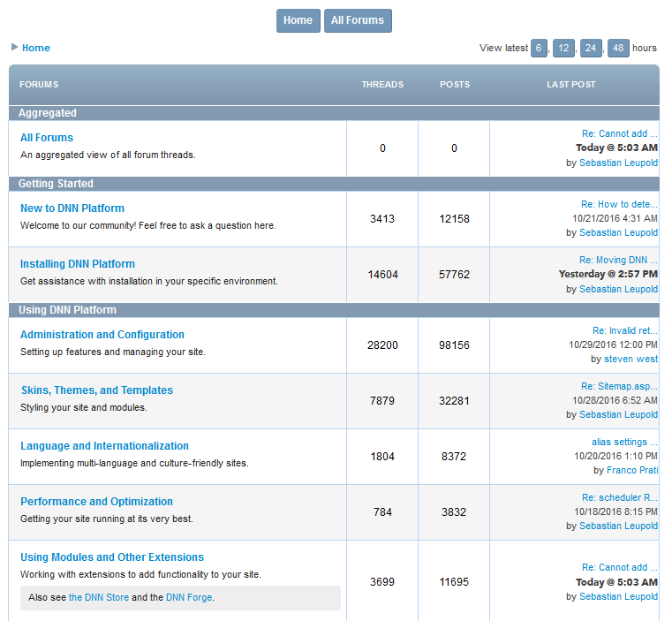Open Using Modules and Other Extensions forum
The width and height of the screenshot is (672, 621).
point(112,557)
